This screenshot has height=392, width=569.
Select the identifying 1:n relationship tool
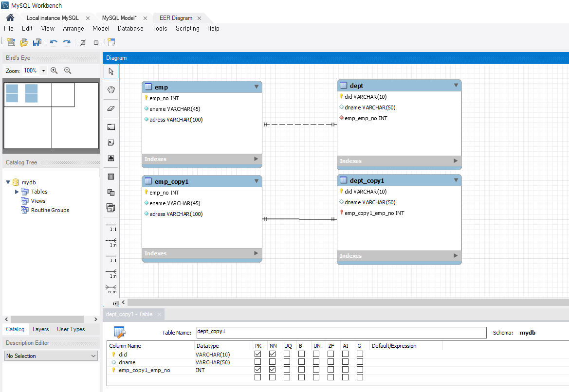(111, 274)
